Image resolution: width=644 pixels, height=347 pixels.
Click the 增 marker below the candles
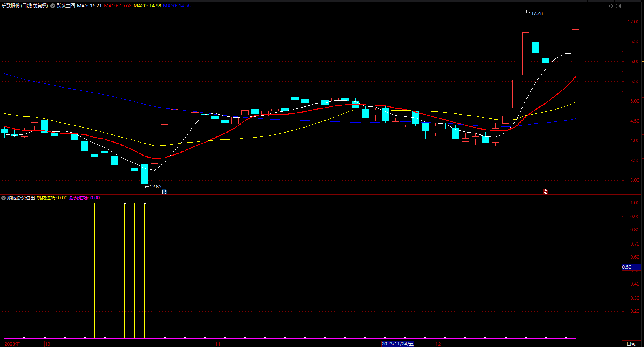click(x=545, y=191)
